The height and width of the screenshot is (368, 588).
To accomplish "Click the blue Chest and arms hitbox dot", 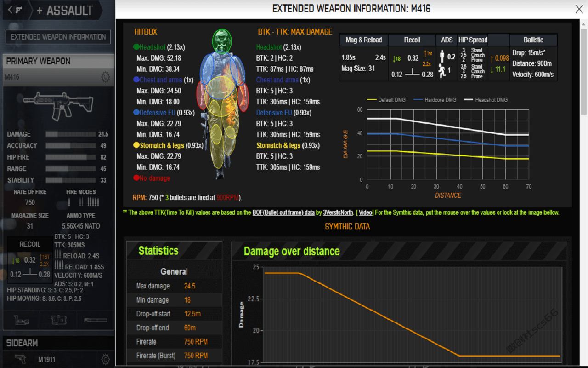I will pos(136,80).
